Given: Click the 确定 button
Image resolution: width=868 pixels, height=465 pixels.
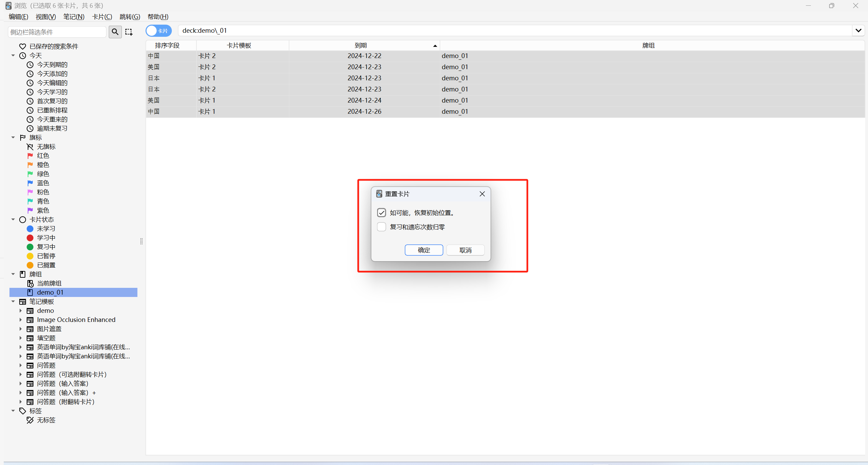Looking at the screenshot, I should tap(424, 250).
